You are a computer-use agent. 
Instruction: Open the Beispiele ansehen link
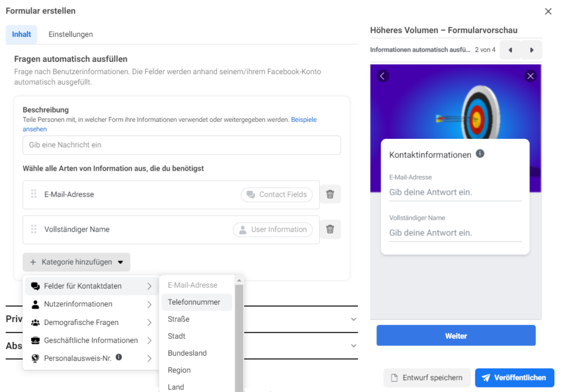(304, 120)
